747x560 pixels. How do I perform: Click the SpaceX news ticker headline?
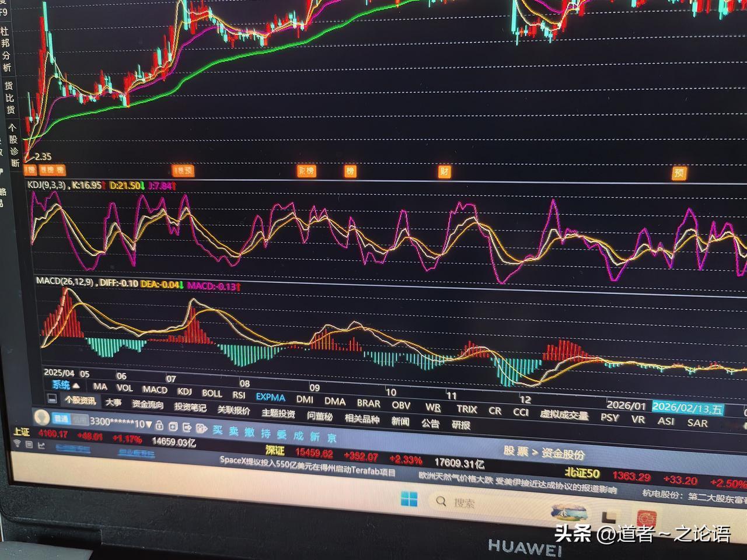pos(308,466)
